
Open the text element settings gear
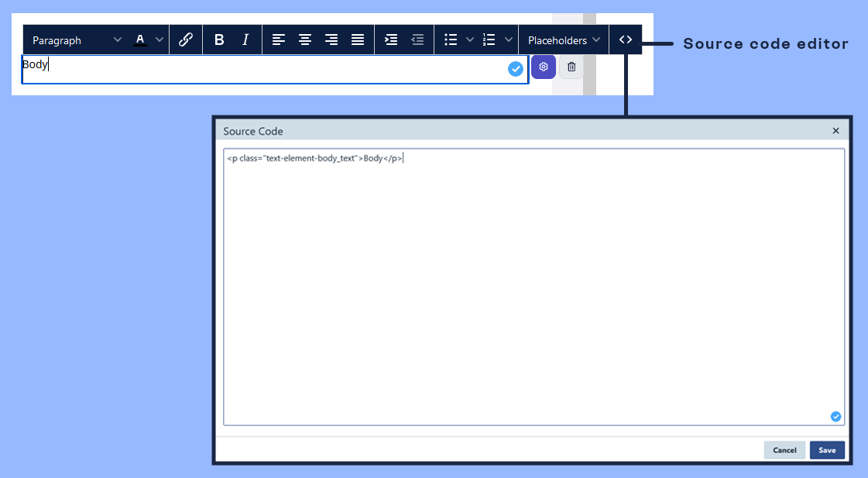(543, 67)
